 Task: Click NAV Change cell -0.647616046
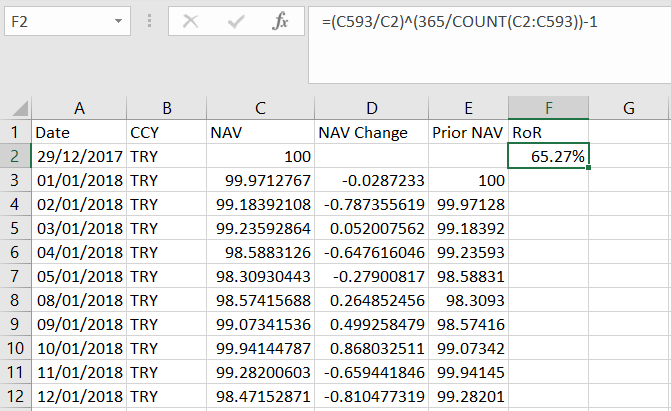(x=371, y=252)
